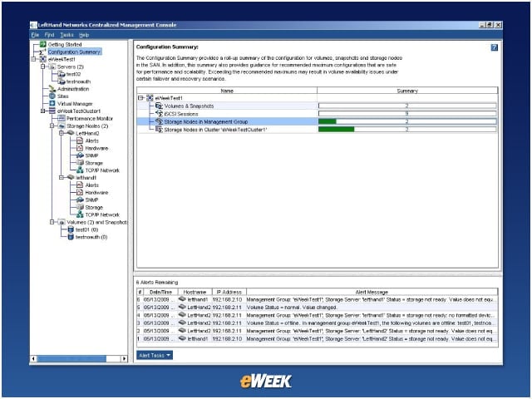
Task: Click the Getting Started icon in tree
Action: point(43,44)
